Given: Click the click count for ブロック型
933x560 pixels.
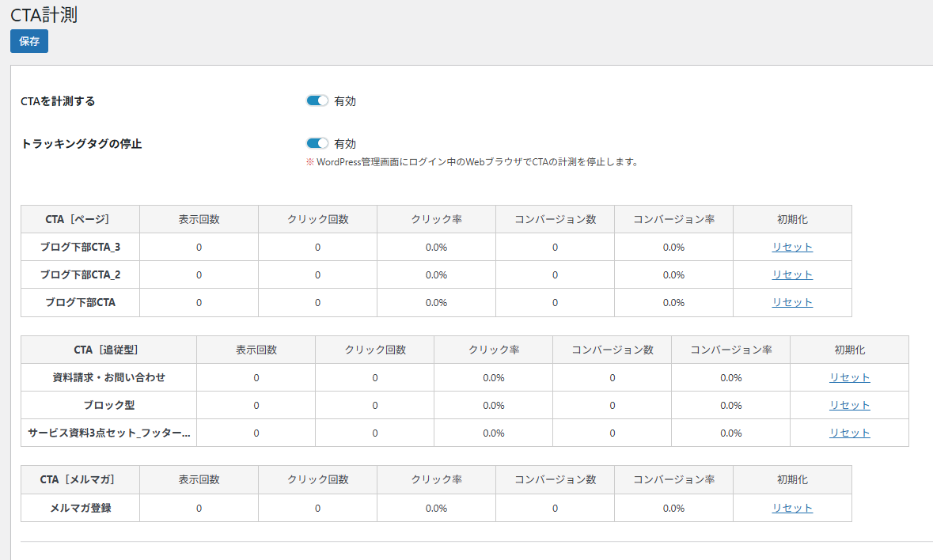Looking at the screenshot, I should coord(374,405).
